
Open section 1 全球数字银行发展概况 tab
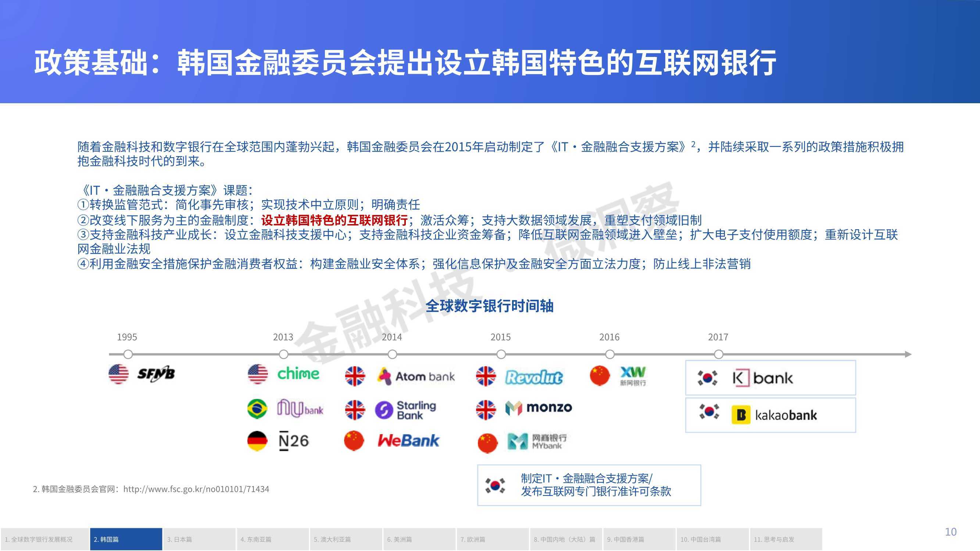(44, 539)
